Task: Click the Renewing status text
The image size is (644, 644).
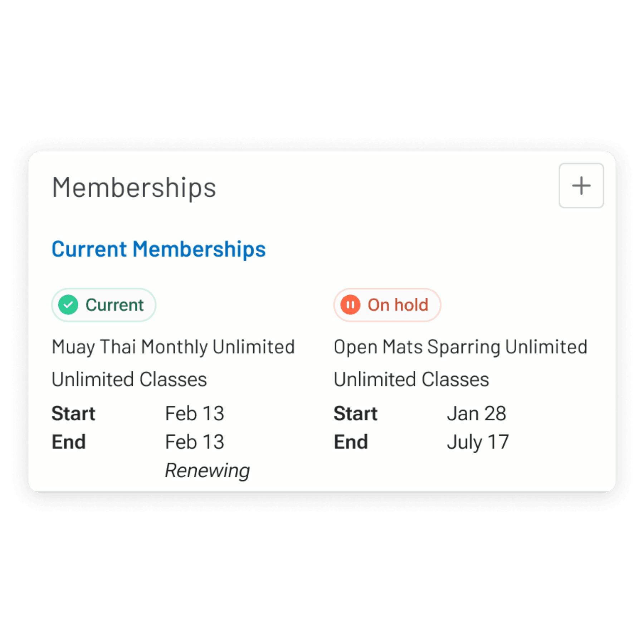Action: click(207, 470)
